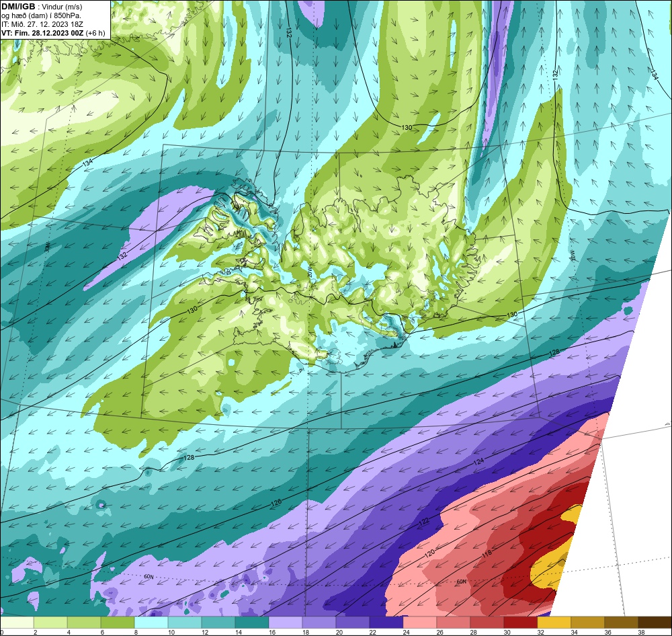Image resolution: width=672 pixels, height=636 pixels.
Task: Click the light cyan swatch between 8 and 10
Action: pyautogui.click(x=151, y=623)
